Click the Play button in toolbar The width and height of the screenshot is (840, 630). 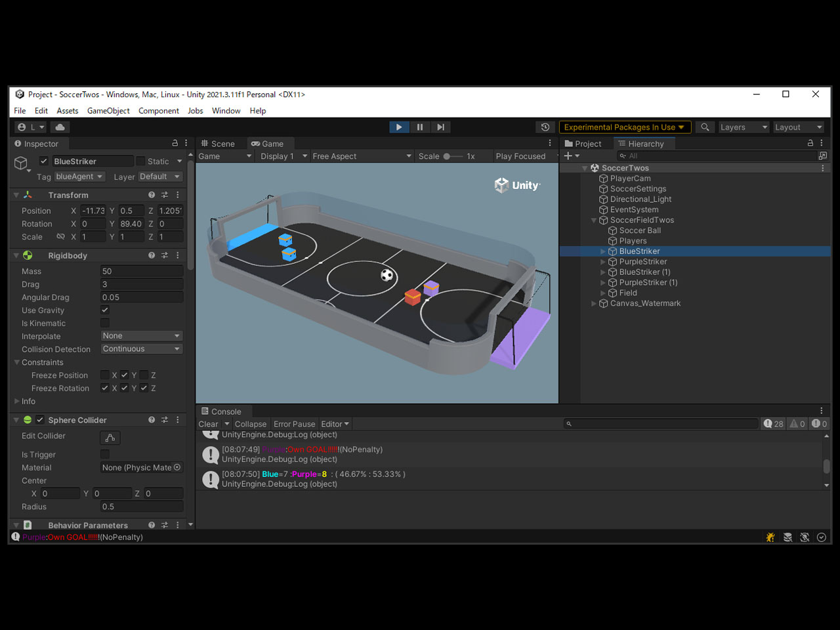pyautogui.click(x=398, y=127)
